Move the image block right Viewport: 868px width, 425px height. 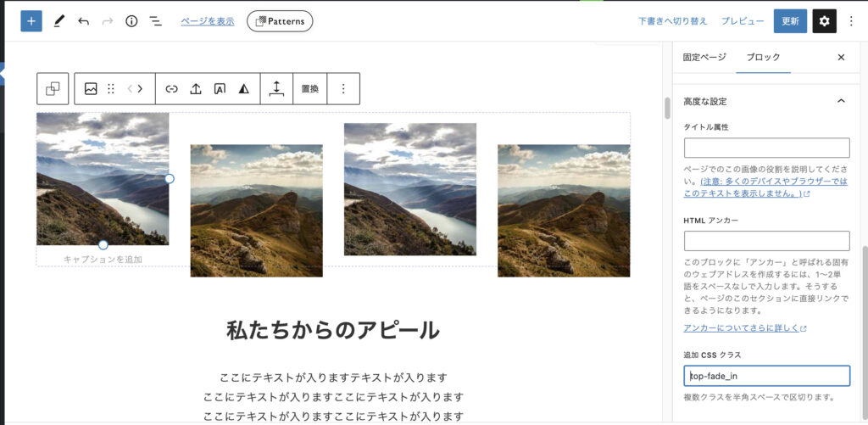click(x=140, y=89)
